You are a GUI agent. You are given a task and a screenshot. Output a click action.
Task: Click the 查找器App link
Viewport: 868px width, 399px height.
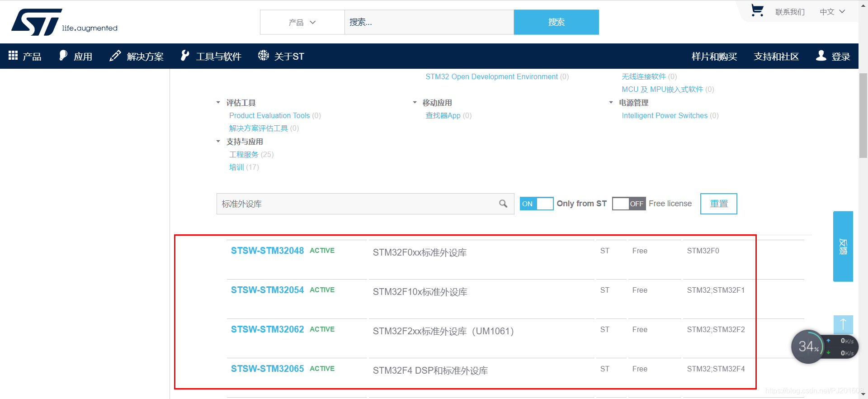(443, 115)
